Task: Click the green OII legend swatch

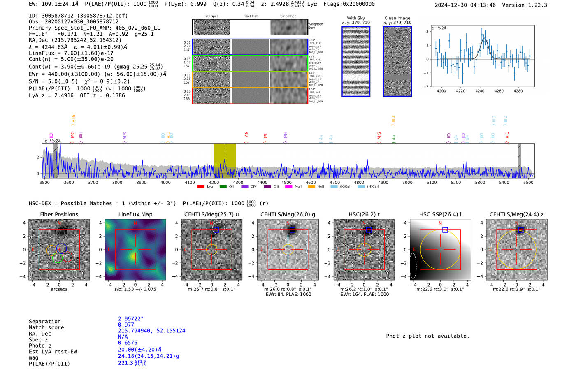Action: tap(223, 186)
